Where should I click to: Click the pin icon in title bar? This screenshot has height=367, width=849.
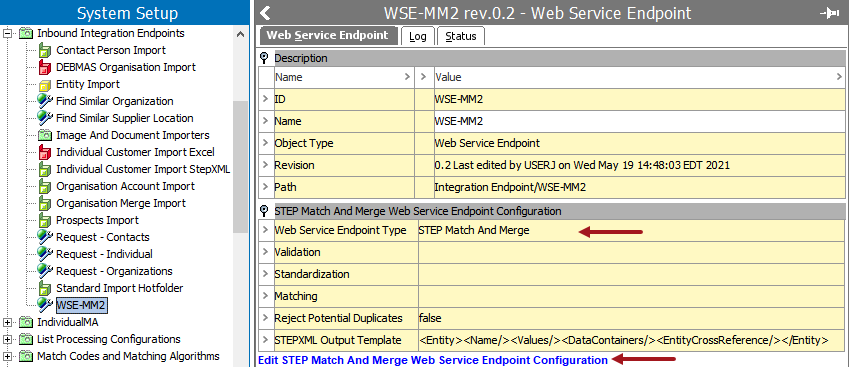tap(830, 13)
